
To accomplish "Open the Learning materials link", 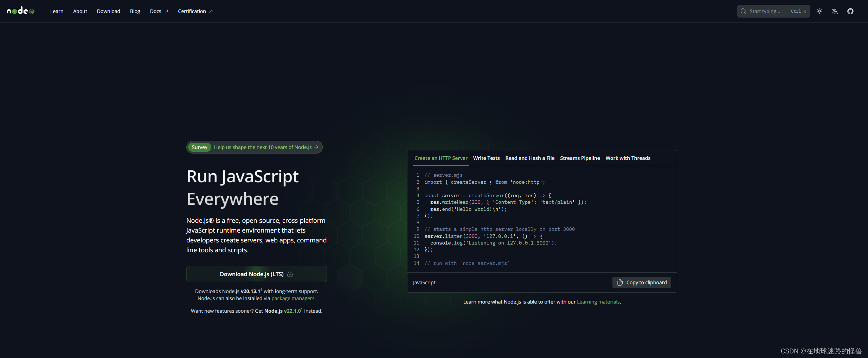I will coord(598,302).
